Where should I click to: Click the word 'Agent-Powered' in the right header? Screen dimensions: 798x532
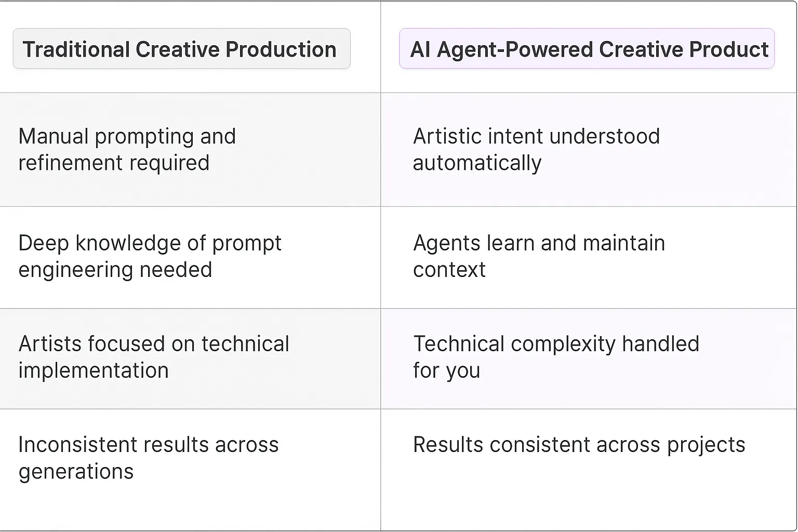coord(514,49)
